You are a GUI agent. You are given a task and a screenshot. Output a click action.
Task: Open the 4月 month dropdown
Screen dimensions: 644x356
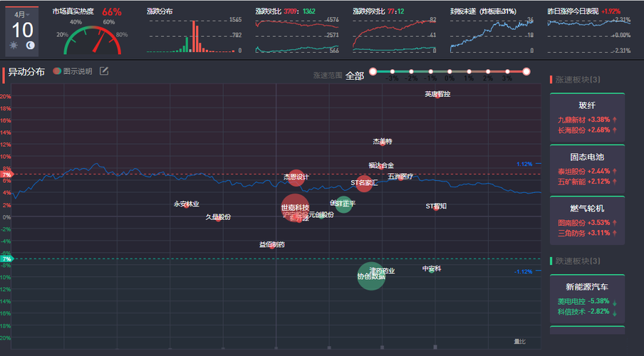22,14
